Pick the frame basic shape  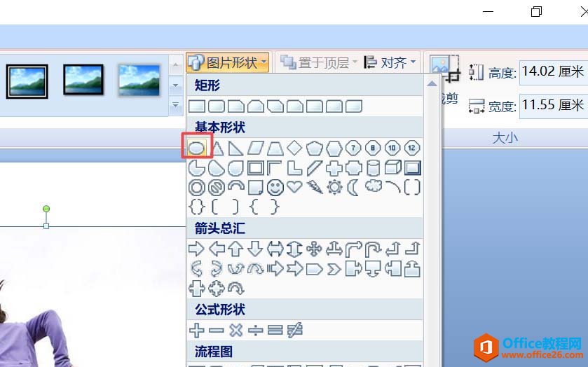point(255,168)
